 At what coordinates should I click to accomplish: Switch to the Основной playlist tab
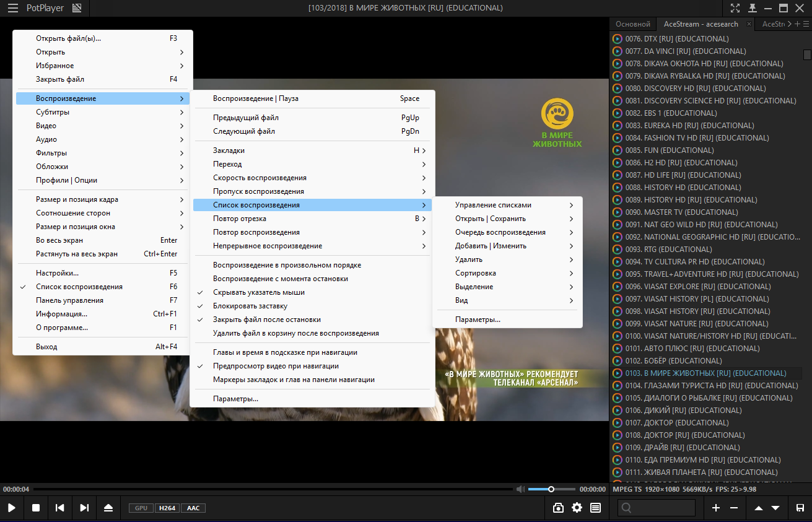click(x=633, y=24)
